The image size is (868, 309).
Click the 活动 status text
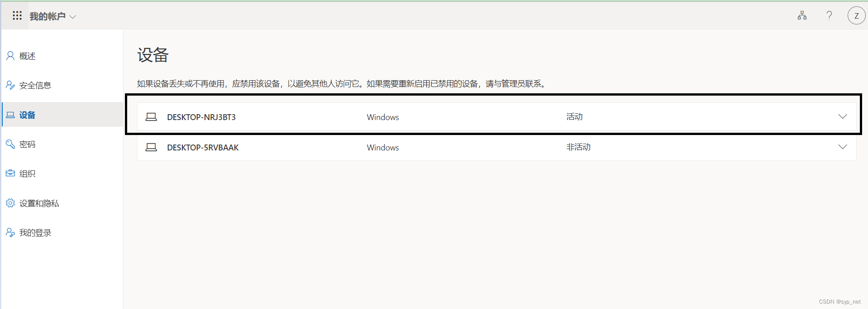[x=574, y=116]
